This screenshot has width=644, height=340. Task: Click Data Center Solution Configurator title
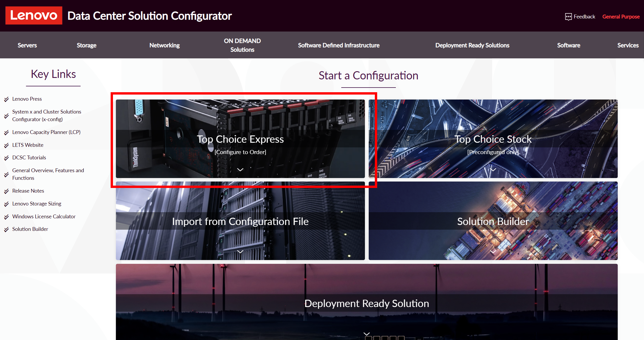pyautogui.click(x=149, y=16)
